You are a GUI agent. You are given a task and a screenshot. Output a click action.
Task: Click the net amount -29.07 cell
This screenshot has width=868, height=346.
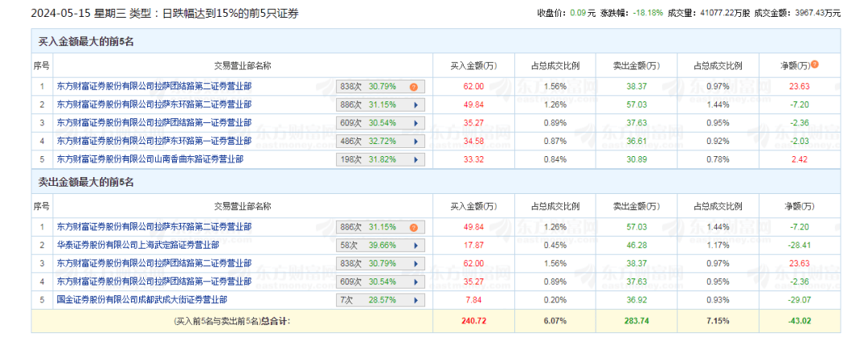(x=800, y=300)
